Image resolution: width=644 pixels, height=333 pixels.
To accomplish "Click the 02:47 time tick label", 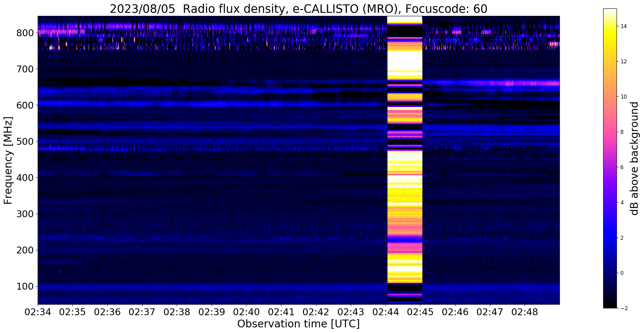I will pyautogui.click(x=490, y=312).
